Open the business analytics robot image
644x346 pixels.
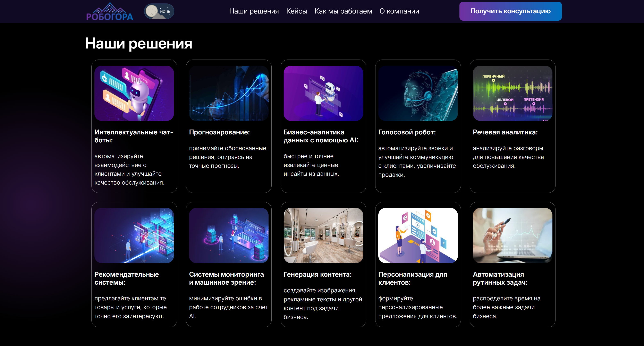(323, 93)
